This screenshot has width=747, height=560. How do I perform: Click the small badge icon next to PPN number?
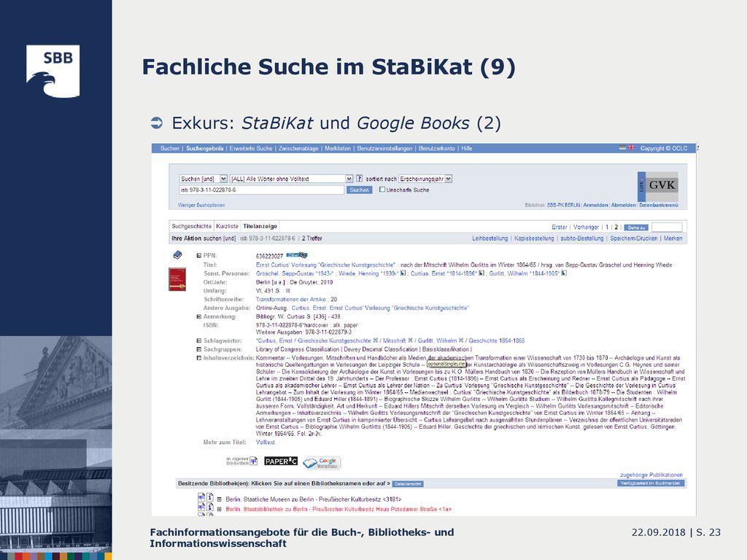coord(297,255)
